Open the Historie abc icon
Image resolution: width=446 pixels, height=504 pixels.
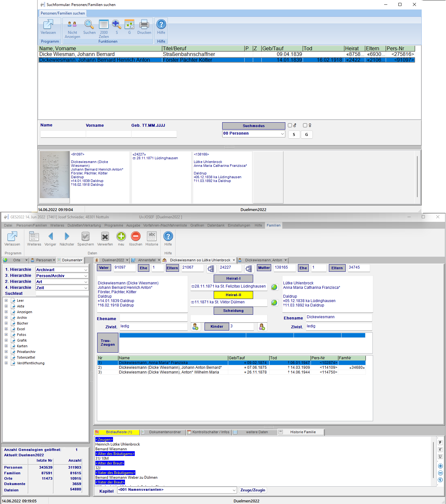click(152, 236)
